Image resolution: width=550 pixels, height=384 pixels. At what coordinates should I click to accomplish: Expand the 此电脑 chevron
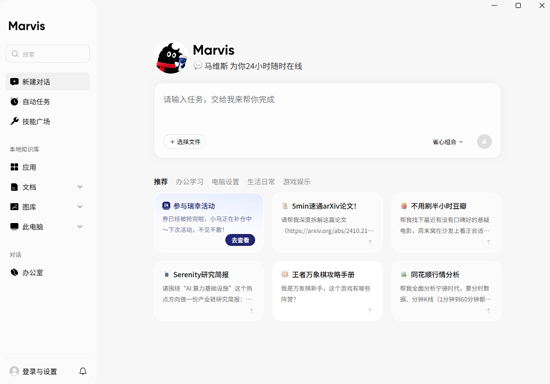80,227
